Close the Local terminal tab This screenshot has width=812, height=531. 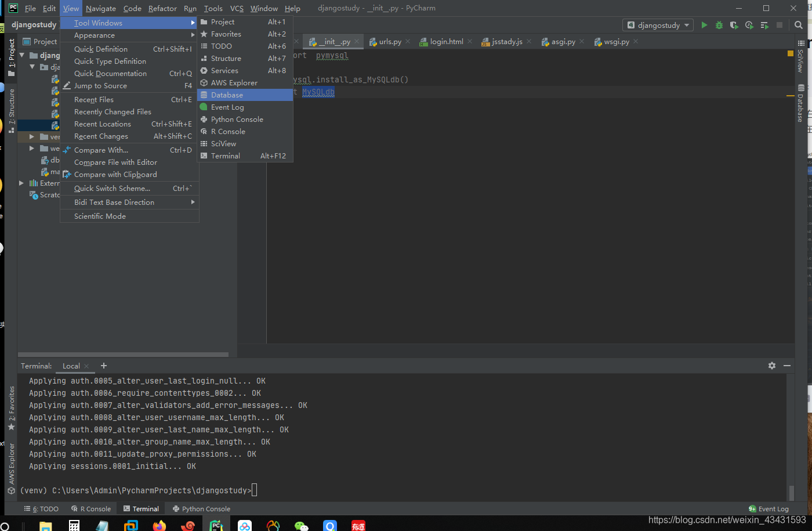click(x=86, y=366)
